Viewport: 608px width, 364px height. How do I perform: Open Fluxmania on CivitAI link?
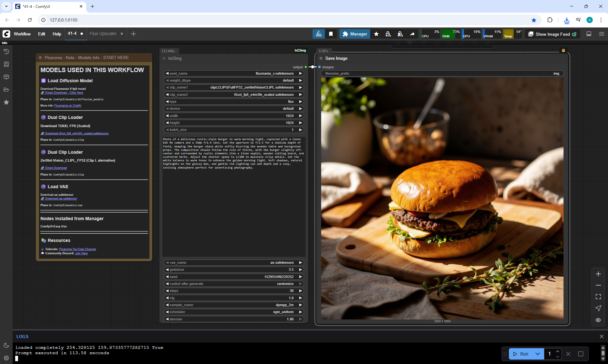click(67, 106)
